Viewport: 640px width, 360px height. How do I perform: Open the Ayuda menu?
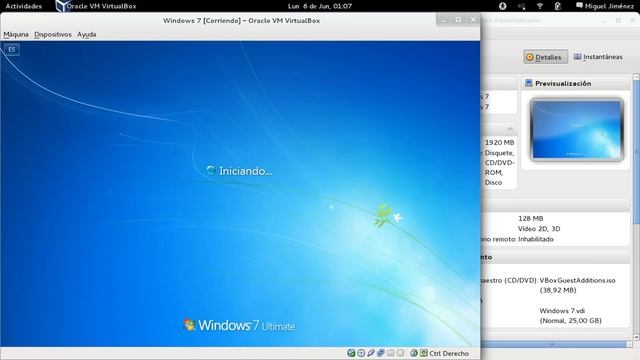(87, 34)
